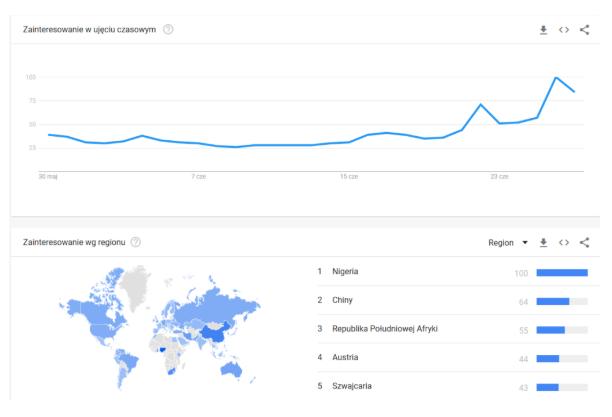612x417 pixels.
Task: Select Chiny in the region ranking list
Action: (342, 300)
